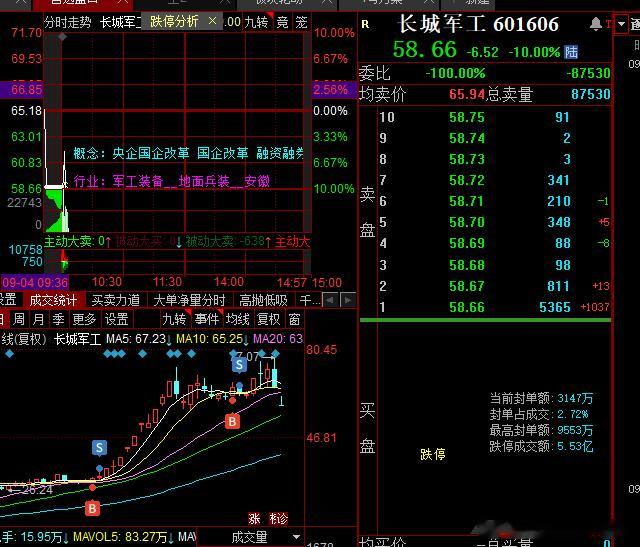Image resolution: width=640 pixels, height=547 pixels.
Task: Switch to the 买卖力道 tab
Action: [x=116, y=300]
